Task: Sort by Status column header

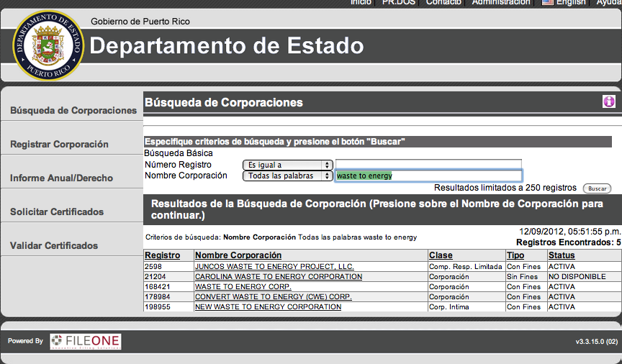Action: [x=562, y=255]
